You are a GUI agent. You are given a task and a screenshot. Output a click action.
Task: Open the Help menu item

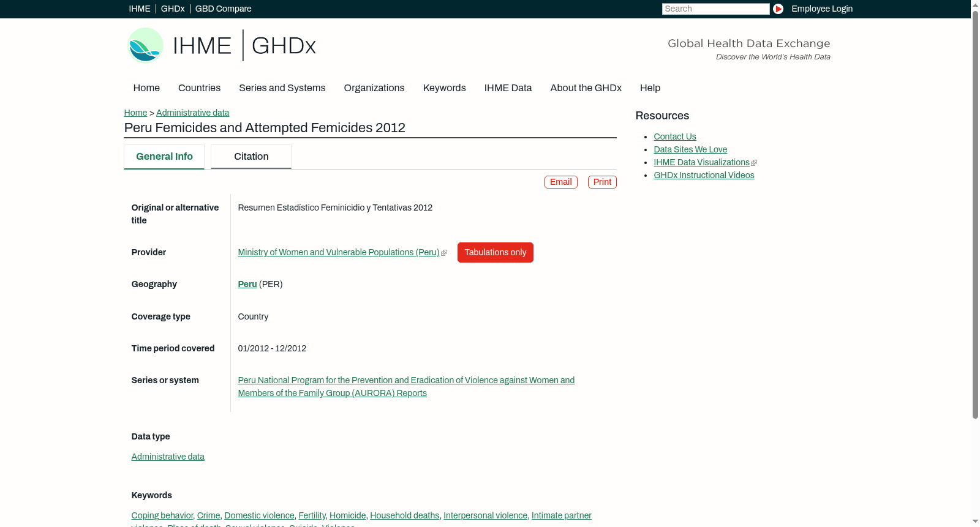coord(650,88)
